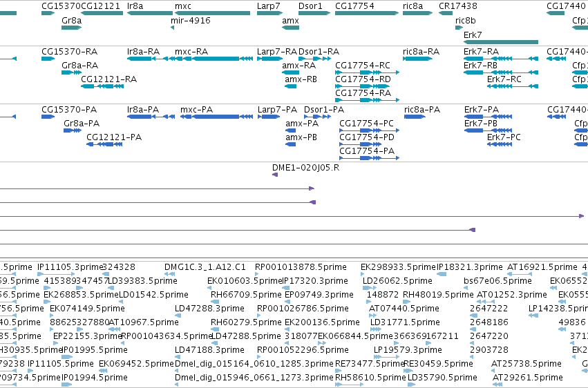This screenshot has height=388, width=588.
Task: Click the ric8a gene label
Action: pos(413,6)
